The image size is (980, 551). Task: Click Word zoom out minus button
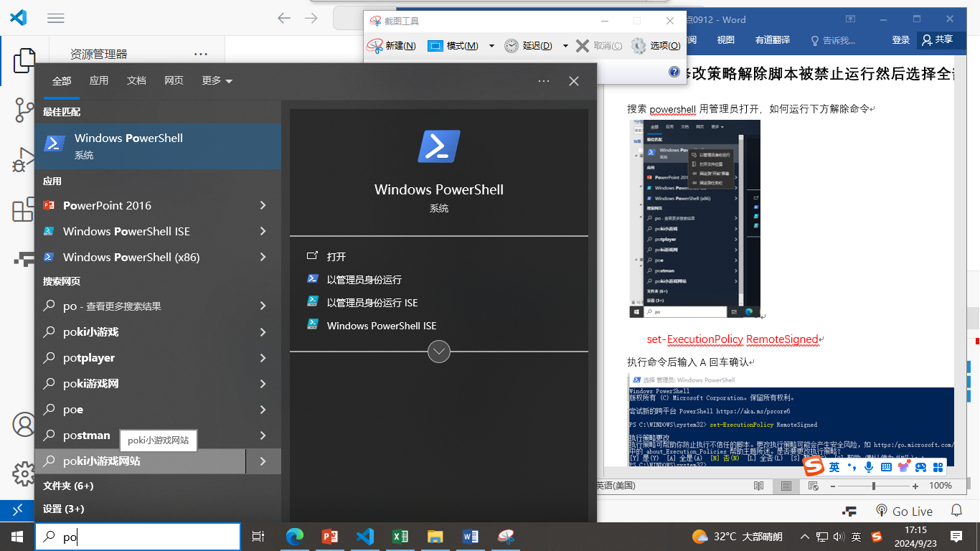pos(832,486)
